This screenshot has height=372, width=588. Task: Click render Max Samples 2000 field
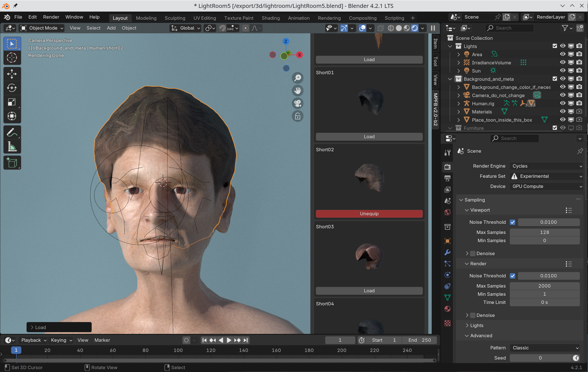coord(545,286)
